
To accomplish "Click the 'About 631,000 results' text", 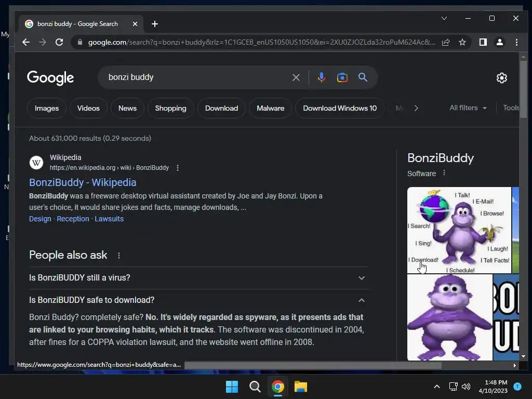I will click(90, 138).
